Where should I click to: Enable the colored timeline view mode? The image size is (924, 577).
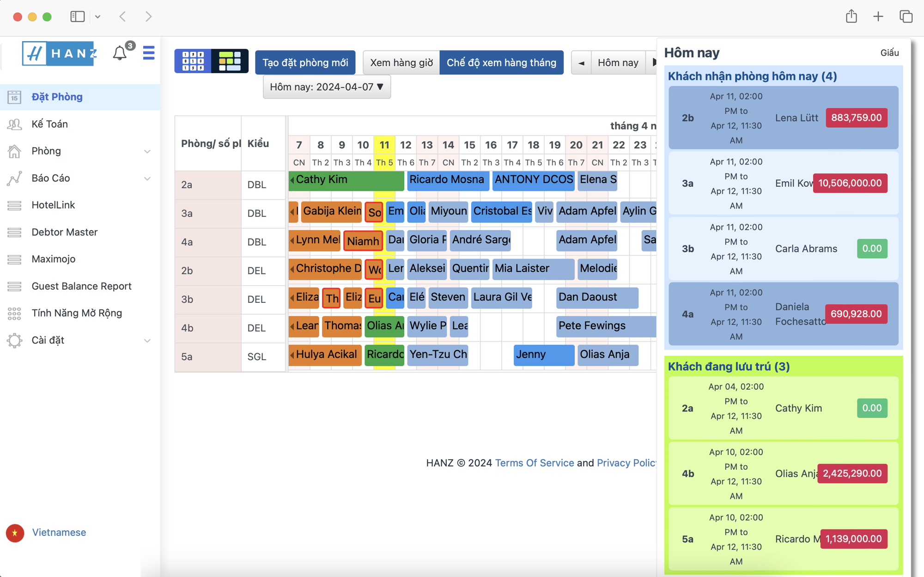[230, 61]
